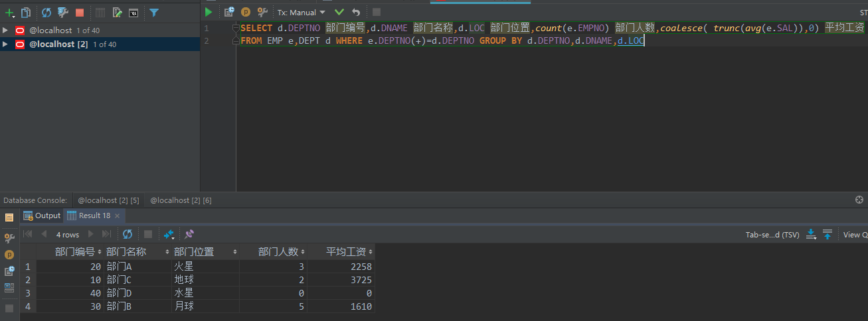
Task: Close the Result 18 tab
Action: (x=118, y=216)
